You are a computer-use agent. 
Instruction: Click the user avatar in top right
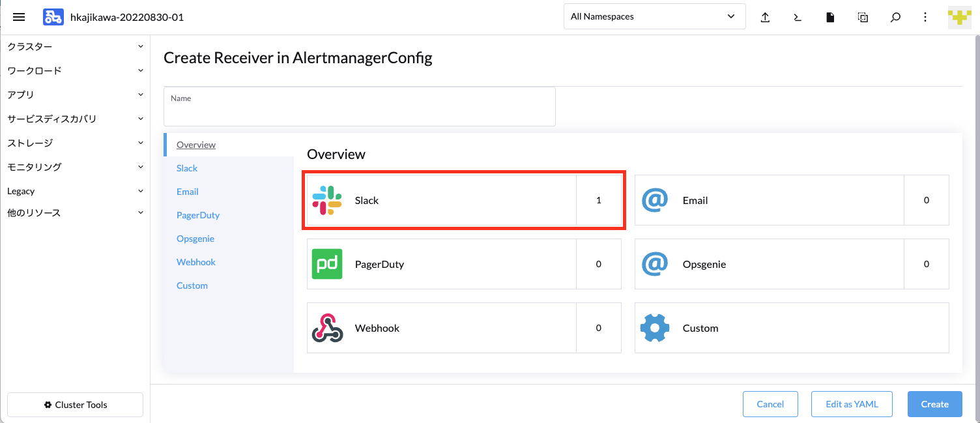[960, 17]
